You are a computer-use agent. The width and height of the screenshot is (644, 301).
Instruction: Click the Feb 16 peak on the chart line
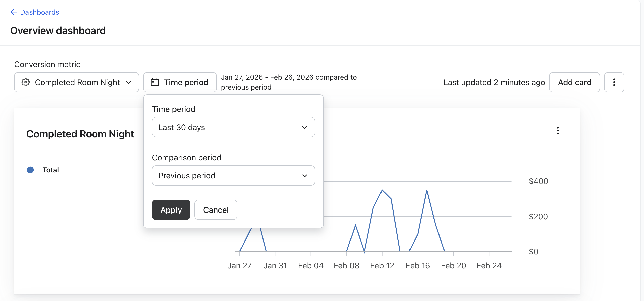pos(427,191)
